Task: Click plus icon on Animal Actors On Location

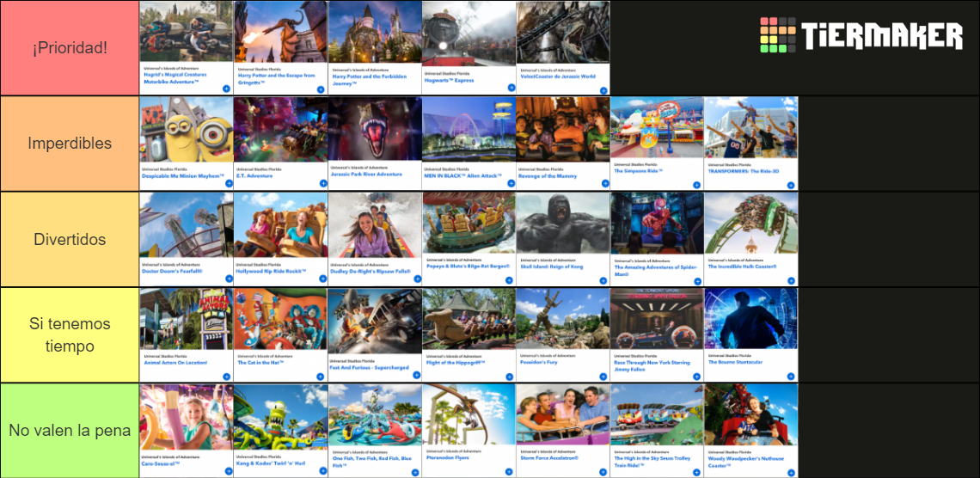Action: [226, 377]
